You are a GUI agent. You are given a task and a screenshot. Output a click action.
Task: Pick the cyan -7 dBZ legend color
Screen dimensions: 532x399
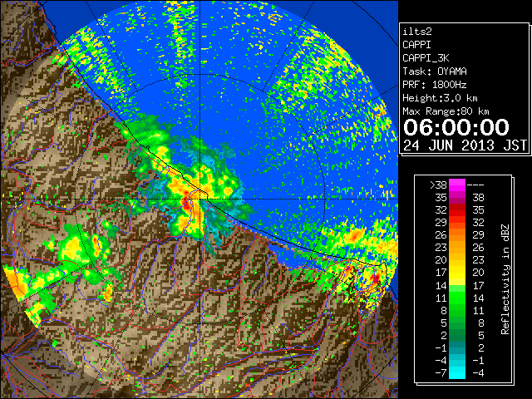point(457,373)
